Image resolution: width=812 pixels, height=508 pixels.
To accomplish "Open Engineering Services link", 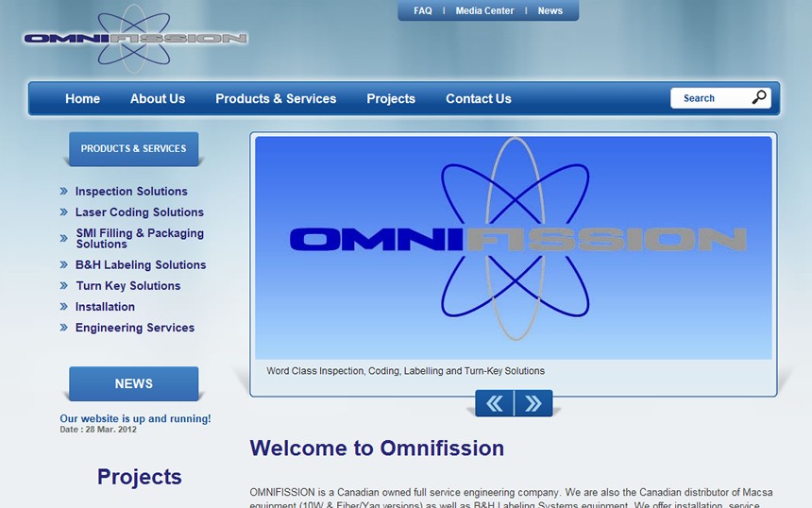I will [x=135, y=328].
